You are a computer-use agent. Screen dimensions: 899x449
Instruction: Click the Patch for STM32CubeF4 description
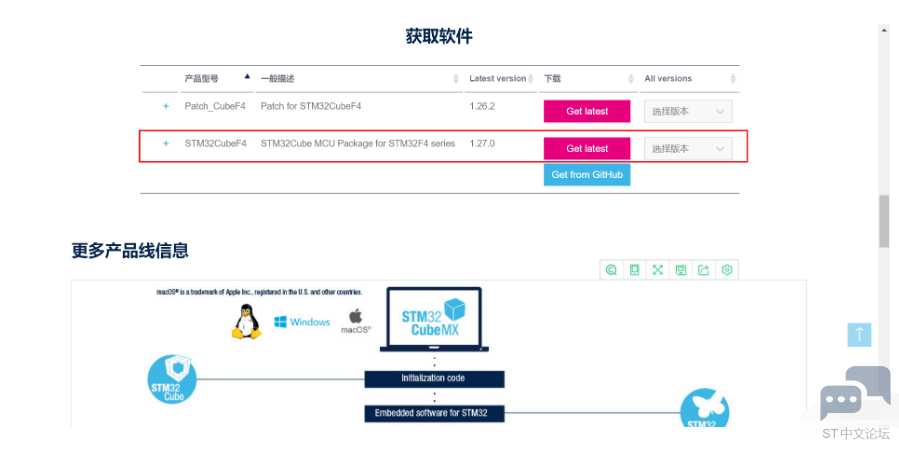tap(311, 106)
